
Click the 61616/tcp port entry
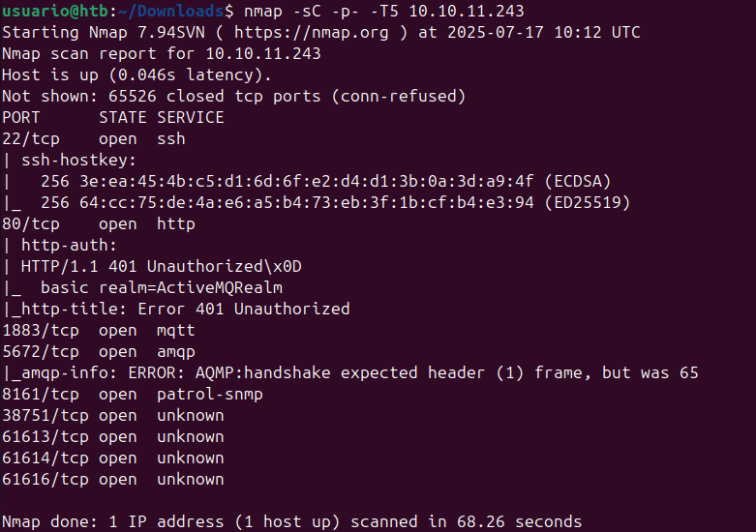tap(41, 479)
